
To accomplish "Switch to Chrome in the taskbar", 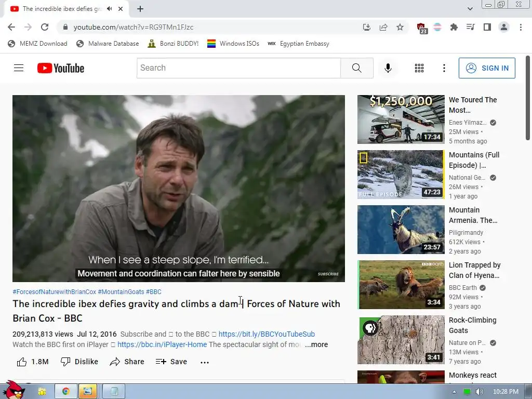I will (x=65, y=392).
